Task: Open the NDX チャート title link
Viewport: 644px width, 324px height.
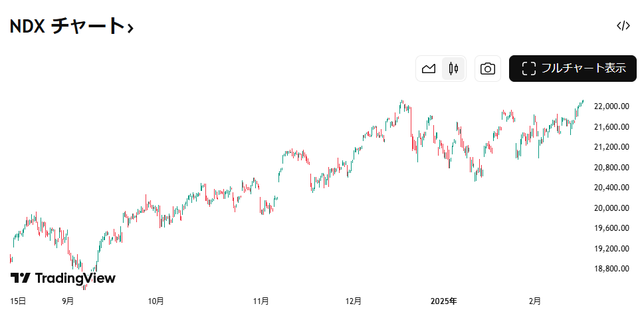Action: (x=66, y=26)
